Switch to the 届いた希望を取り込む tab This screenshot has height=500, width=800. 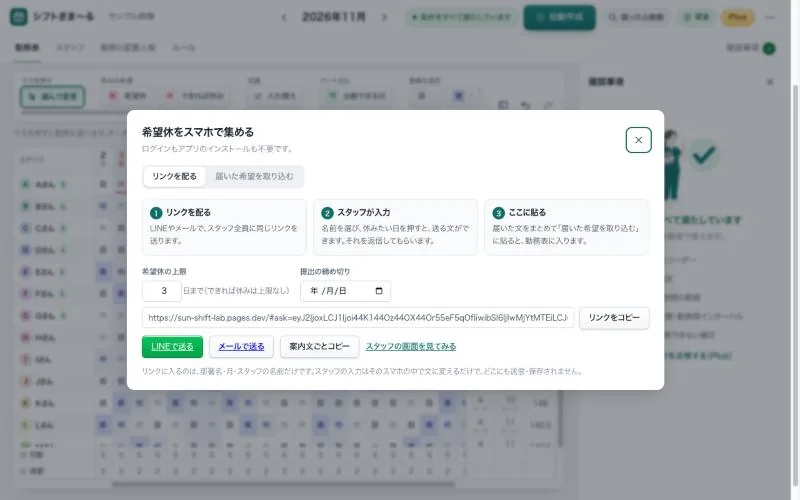(x=254, y=177)
